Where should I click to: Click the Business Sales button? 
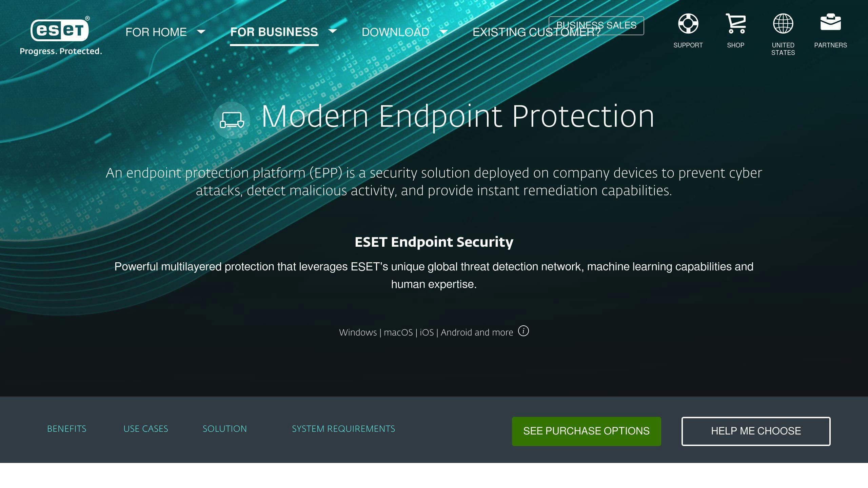pyautogui.click(x=596, y=25)
